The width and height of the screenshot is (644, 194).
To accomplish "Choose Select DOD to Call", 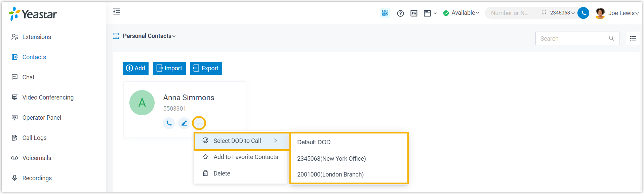I will pos(242,141).
